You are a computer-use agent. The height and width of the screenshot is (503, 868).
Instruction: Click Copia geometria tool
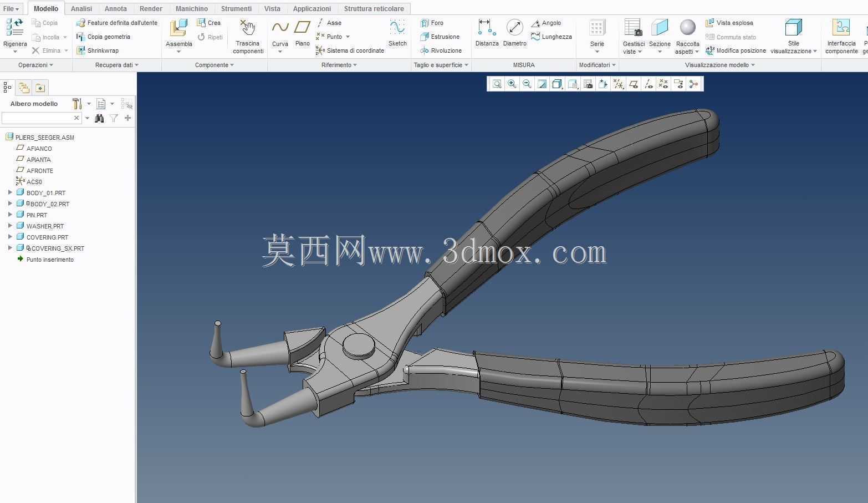tap(104, 37)
